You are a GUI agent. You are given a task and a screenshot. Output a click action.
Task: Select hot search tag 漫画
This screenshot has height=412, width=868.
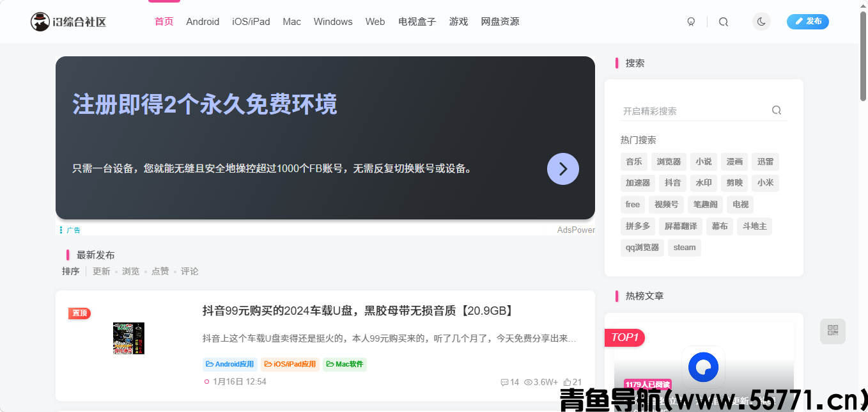pyautogui.click(x=734, y=162)
